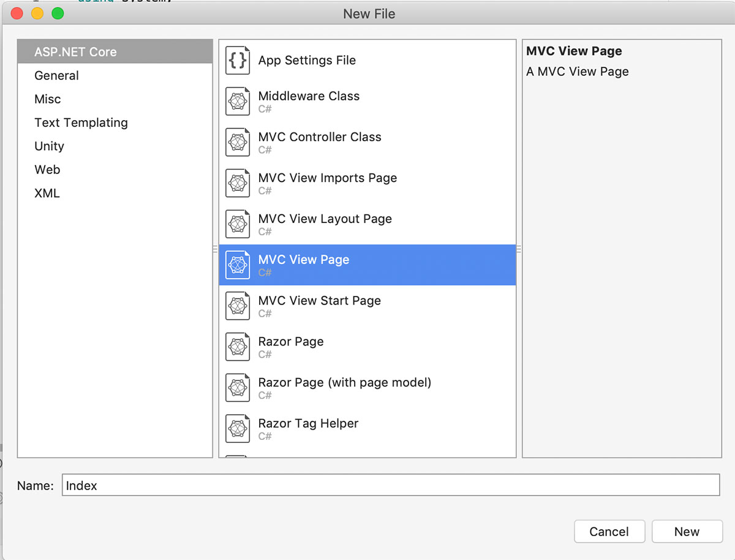
Task: Click the Razor Tag Helper file icon
Action: [x=238, y=429]
